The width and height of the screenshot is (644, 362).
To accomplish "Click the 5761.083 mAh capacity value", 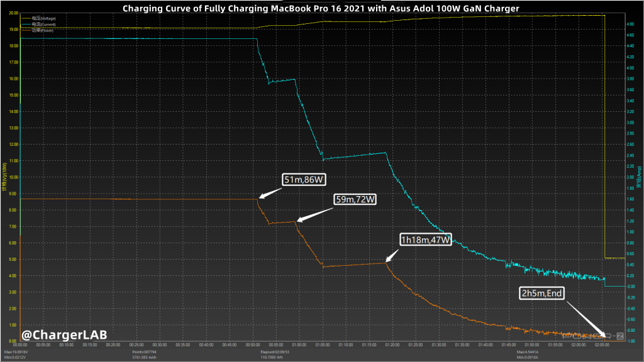I will point(144,358).
